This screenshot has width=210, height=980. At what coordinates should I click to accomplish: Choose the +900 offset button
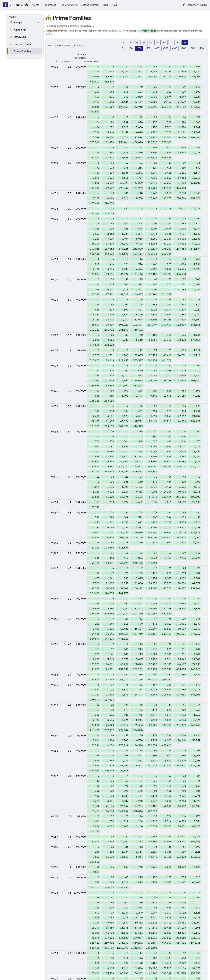click(x=201, y=48)
